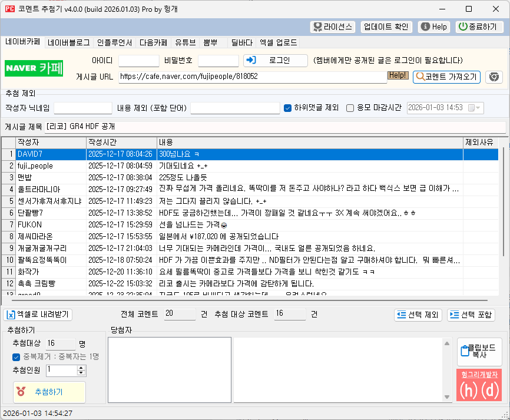Select the 단팥빵7 comment row
Image resolution: width=510 pixels, height=420 pixels.
(250, 213)
